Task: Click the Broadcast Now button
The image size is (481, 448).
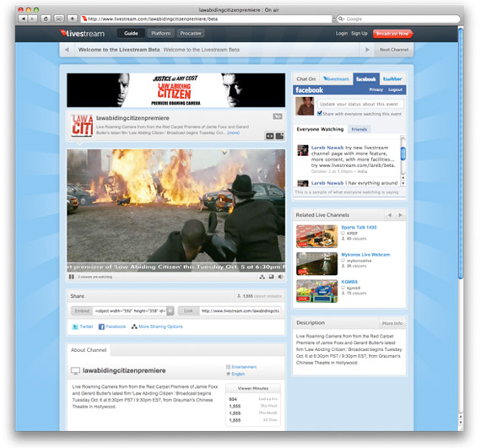Action: [x=392, y=34]
